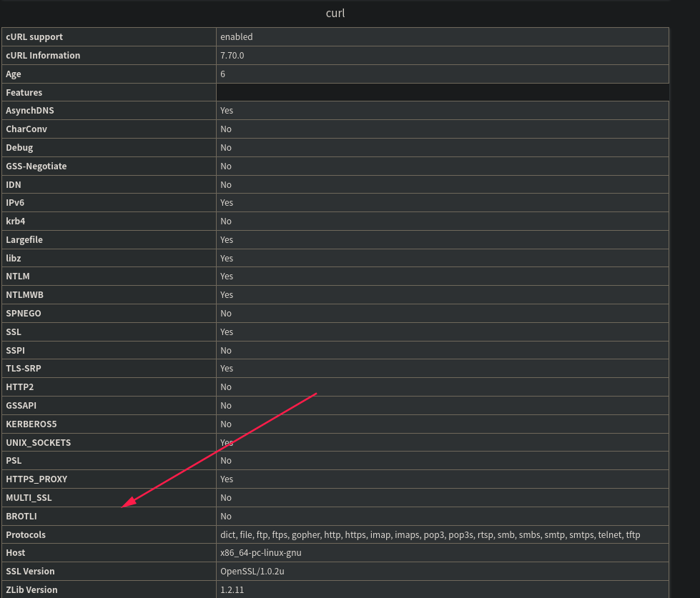Select the "Yes" value in the NTLM row
The width and height of the screenshot is (700, 598).
coord(227,276)
